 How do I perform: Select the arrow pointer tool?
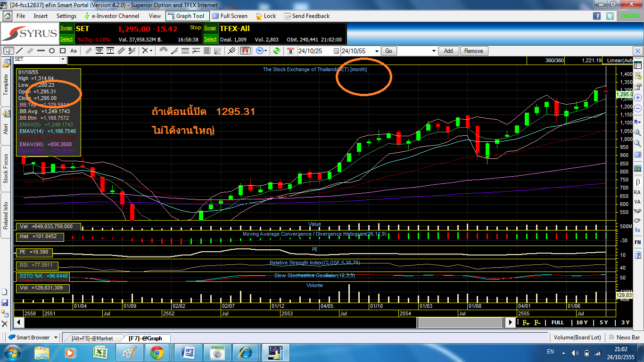[8, 51]
